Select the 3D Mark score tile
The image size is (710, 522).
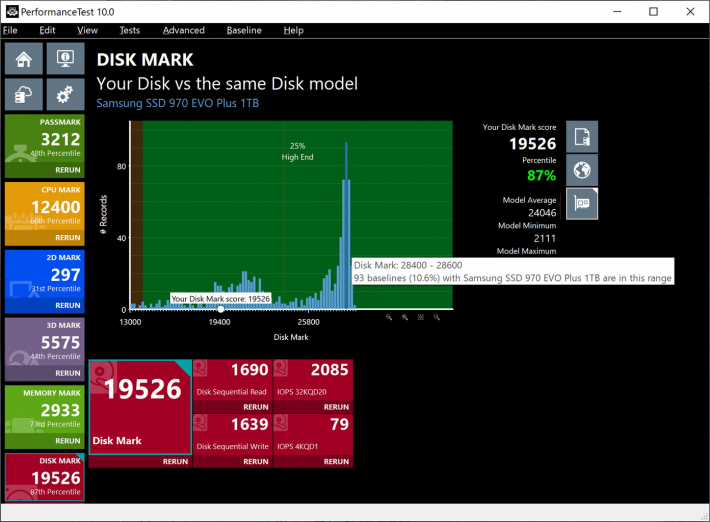(44, 345)
